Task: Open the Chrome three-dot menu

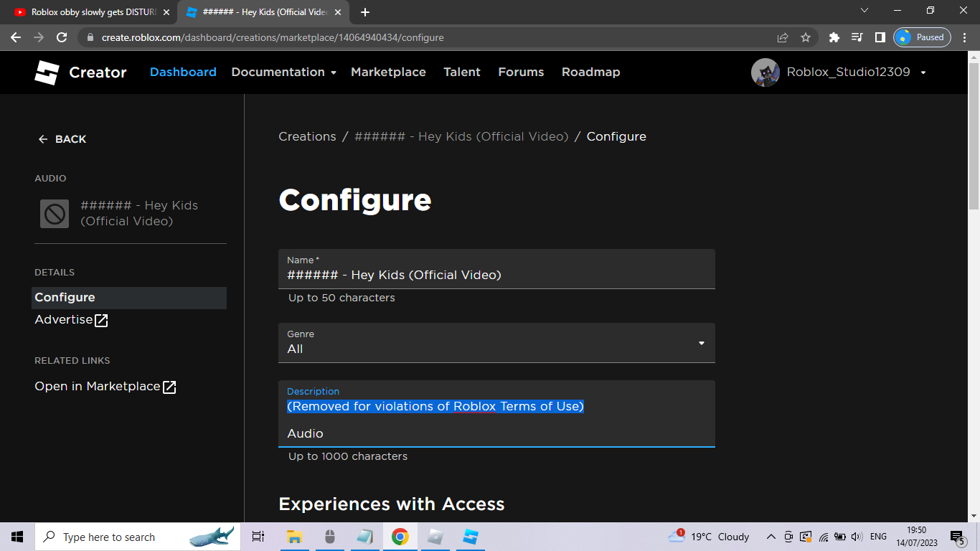Action: 966,37
